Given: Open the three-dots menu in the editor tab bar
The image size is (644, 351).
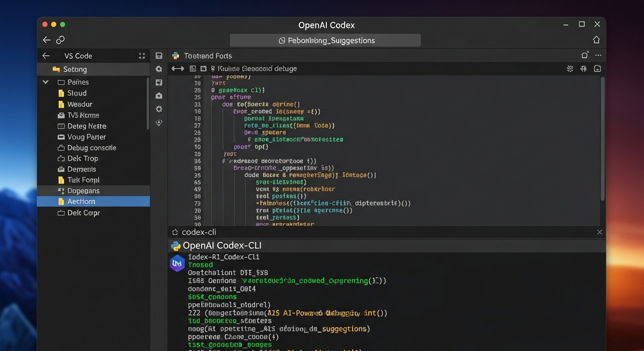Looking at the screenshot, I should click(x=598, y=55).
